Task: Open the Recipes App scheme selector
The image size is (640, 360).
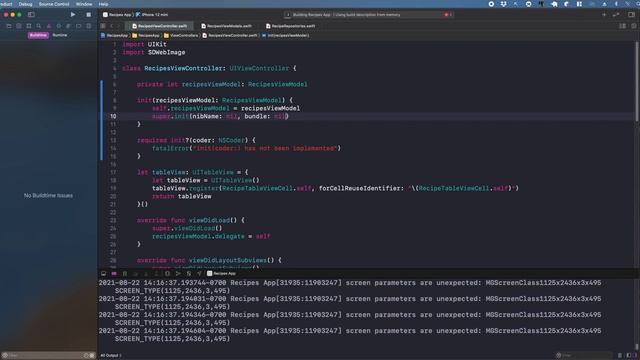Action: click(x=117, y=14)
